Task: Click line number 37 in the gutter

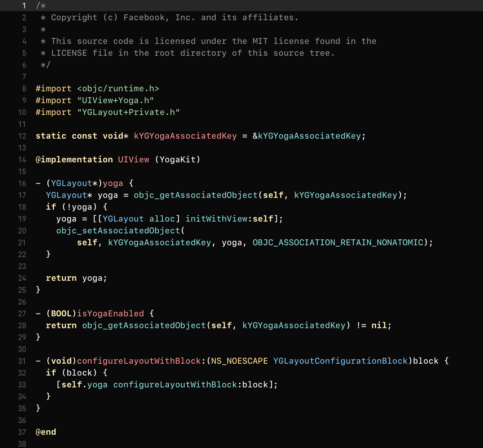Action: [x=22, y=432]
